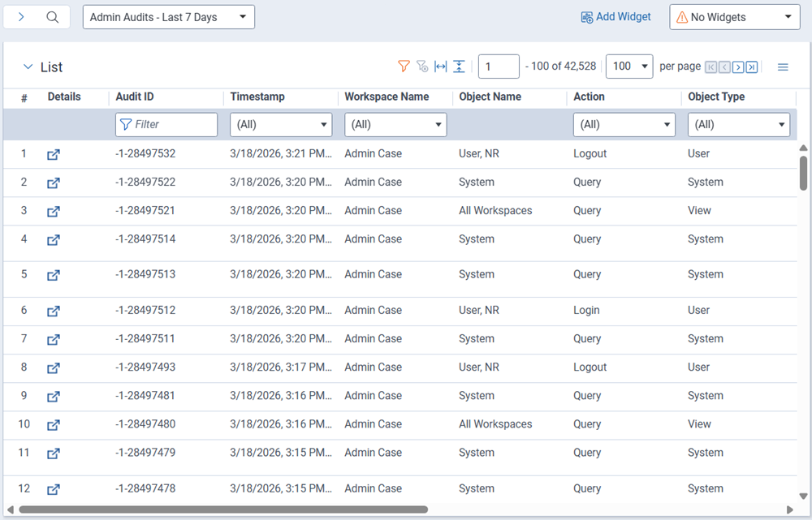The width and height of the screenshot is (812, 520).
Task: Open the Action column filter dropdown
Action: (x=624, y=124)
